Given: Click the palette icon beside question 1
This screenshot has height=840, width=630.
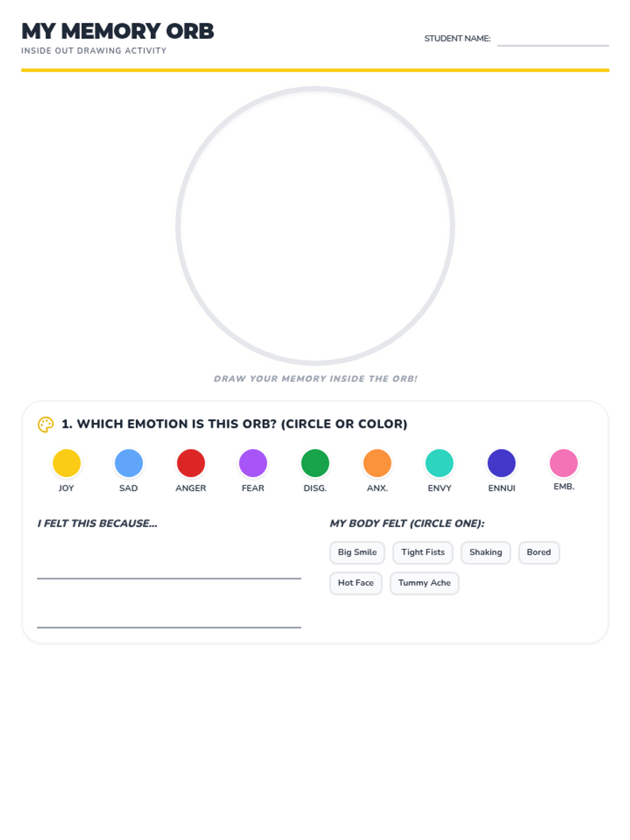Looking at the screenshot, I should [46, 424].
